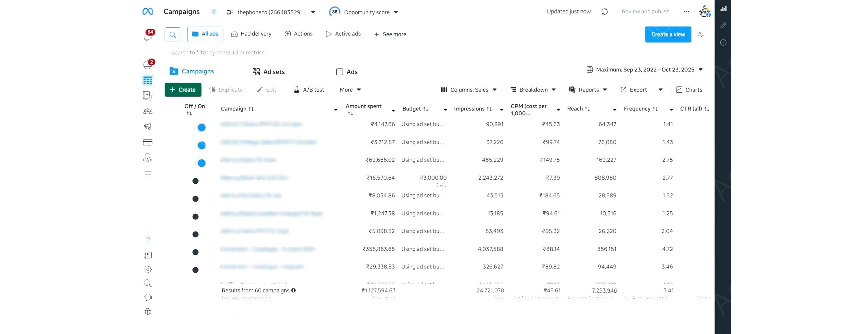Switch to the Ad sets tab
The width and height of the screenshot is (868, 334).
click(269, 72)
